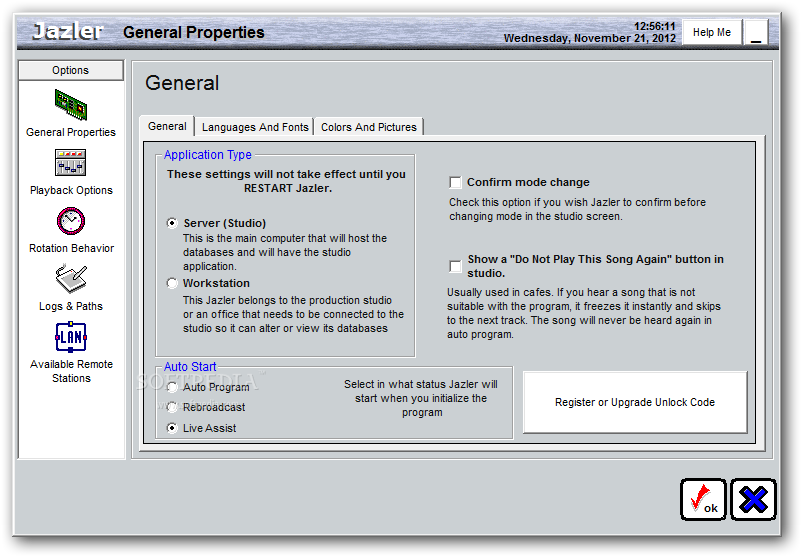Enable the Do Not Play This Song Again checkbox
Viewport: 802px width, 557px height.
coord(455,266)
